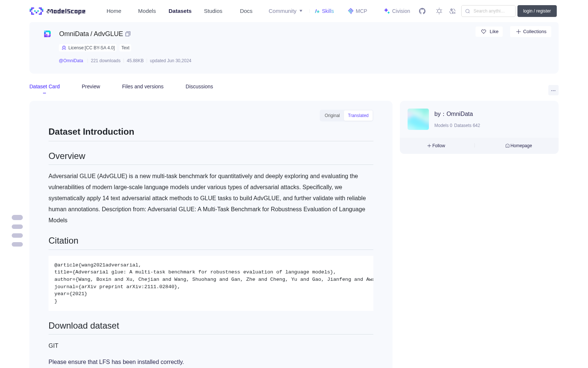Click the 'year={2021}' citation line
This screenshot has height=368, width=588.
[71, 294]
